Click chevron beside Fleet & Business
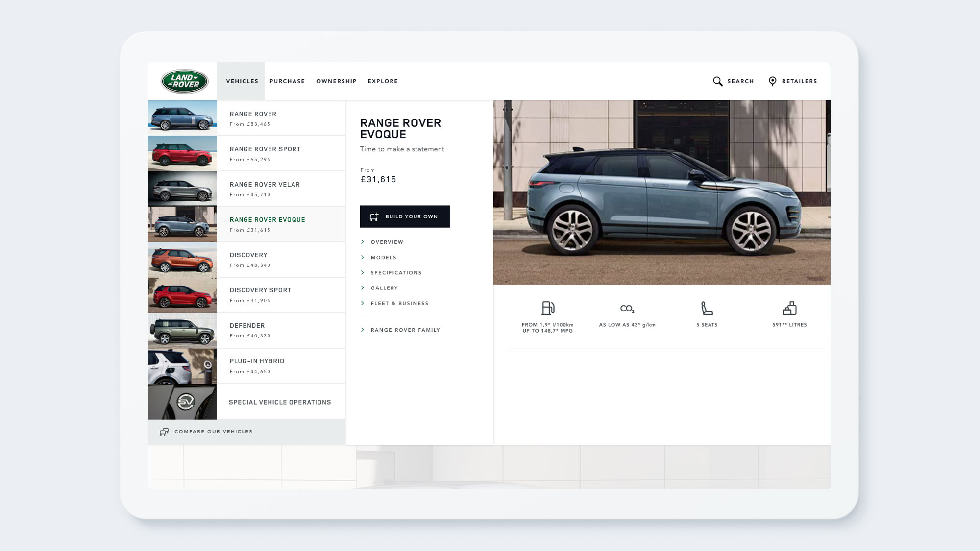 click(363, 303)
